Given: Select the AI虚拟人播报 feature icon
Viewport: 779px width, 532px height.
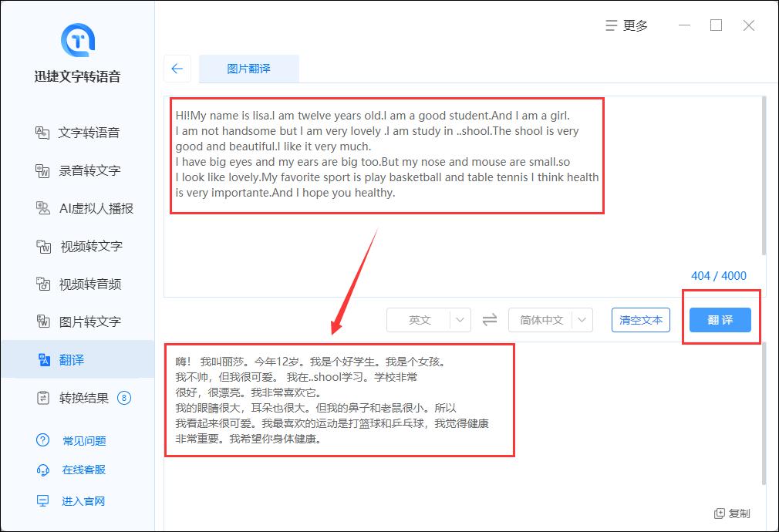Looking at the screenshot, I should pos(42,208).
